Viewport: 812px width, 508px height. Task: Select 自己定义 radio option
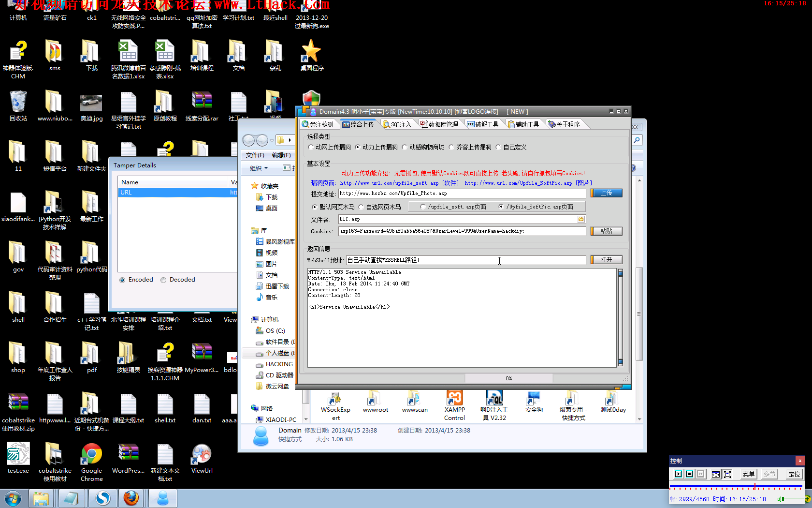[x=511, y=147]
